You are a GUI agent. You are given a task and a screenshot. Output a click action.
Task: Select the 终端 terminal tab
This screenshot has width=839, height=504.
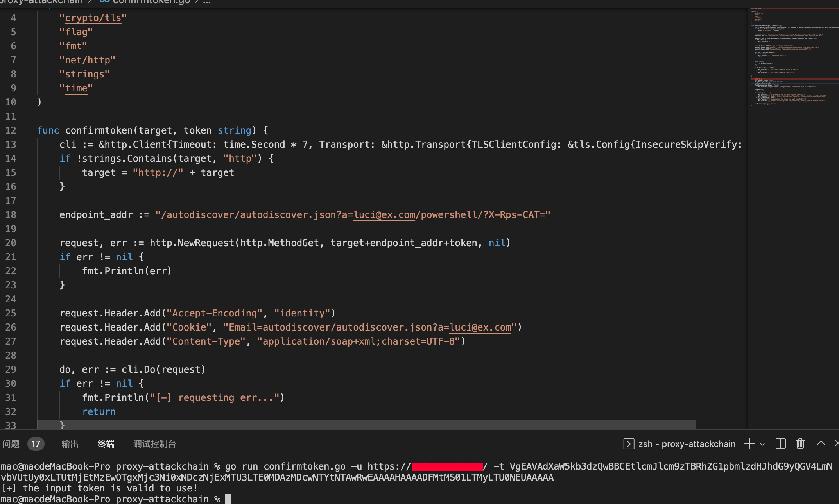click(106, 444)
